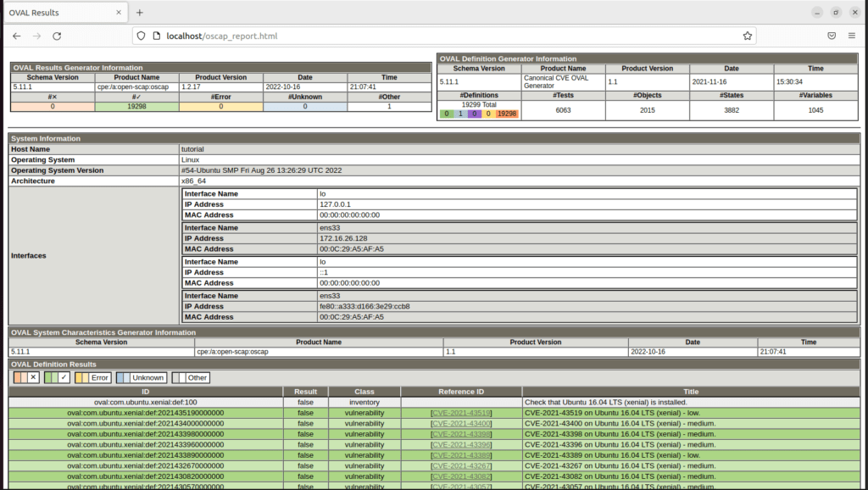Open a new browser tab
The image size is (868, 490).
coord(140,12)
